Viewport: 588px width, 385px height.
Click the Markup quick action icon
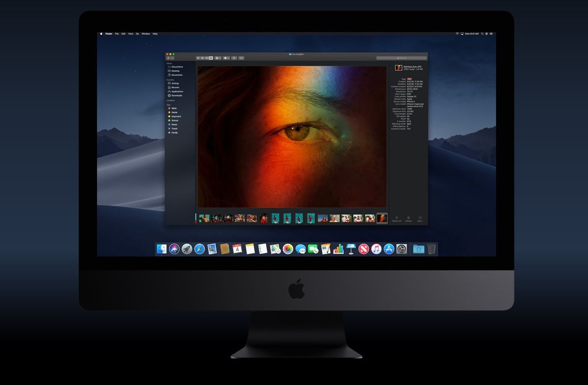point(408,218)
